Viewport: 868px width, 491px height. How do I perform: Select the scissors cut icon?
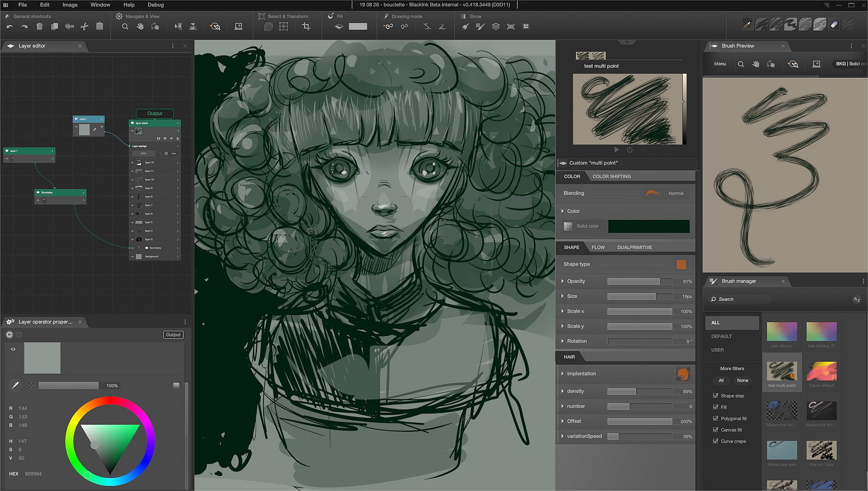(x=85, y=27)
